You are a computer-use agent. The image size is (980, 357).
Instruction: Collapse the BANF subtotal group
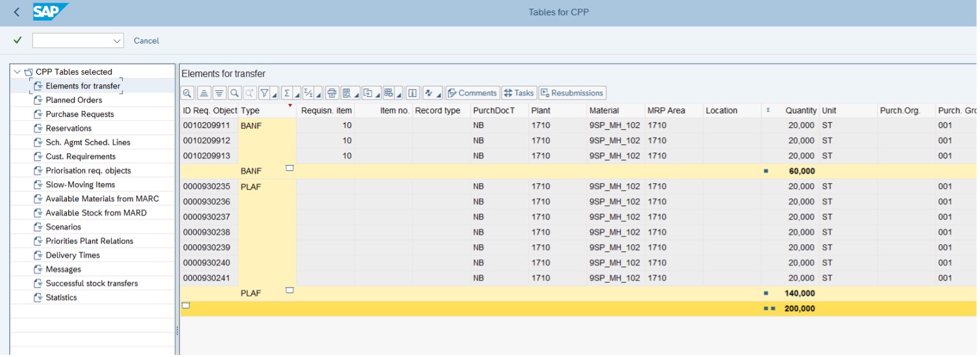tap(289, 168)
